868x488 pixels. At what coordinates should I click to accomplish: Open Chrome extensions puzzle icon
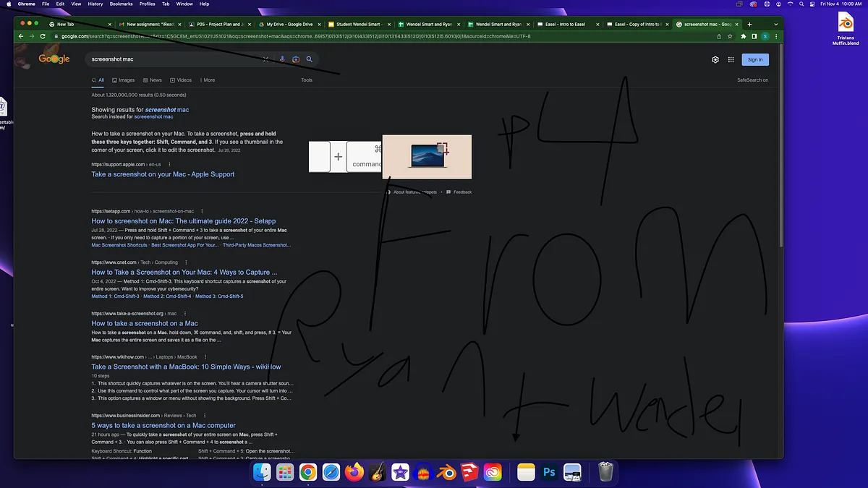pyautogui.click(x=744, y=36)
